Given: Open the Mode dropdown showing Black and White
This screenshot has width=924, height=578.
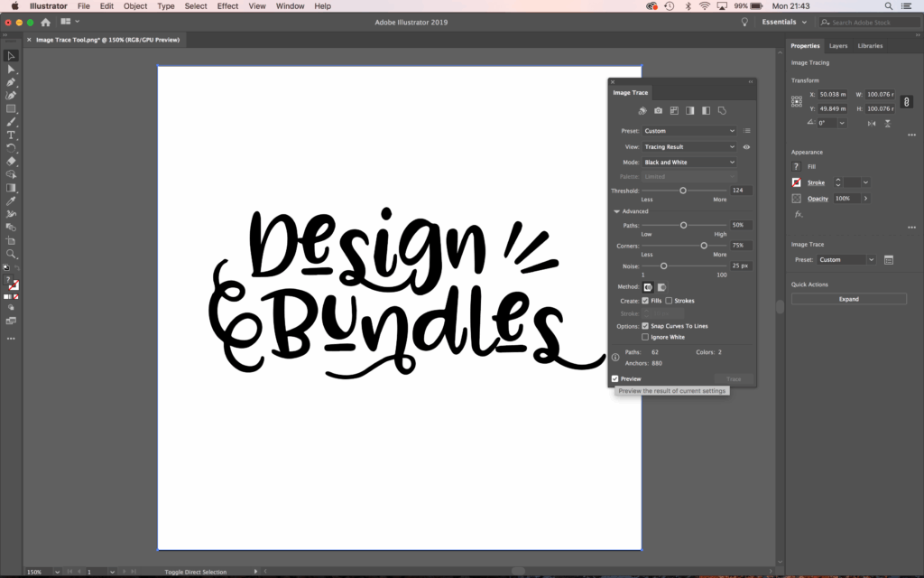Looking at the screenshot, I should [688, 163].
